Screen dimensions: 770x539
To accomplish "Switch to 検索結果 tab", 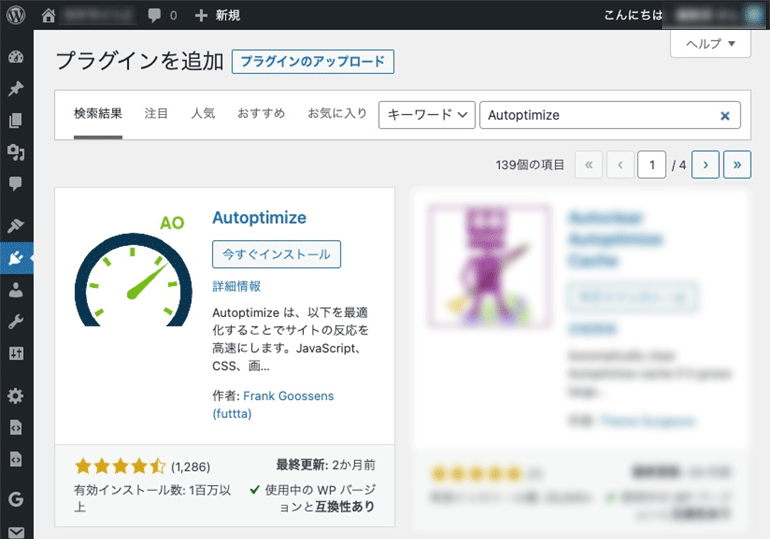I will pos(98,113).
